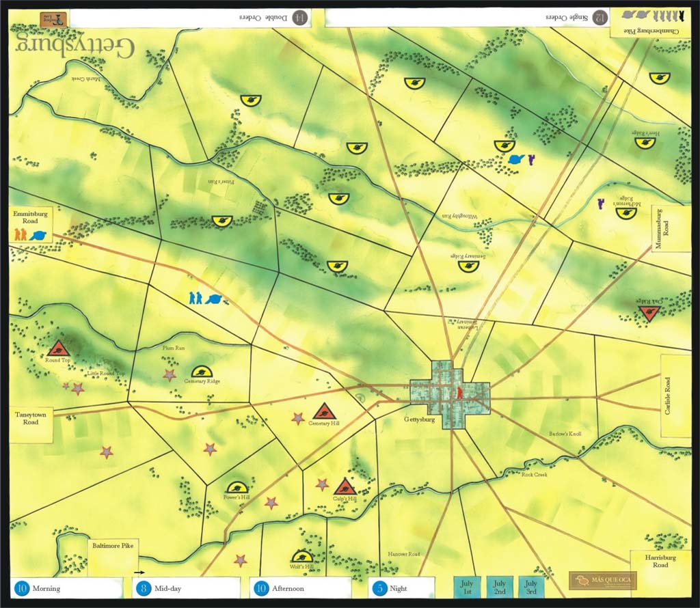Click the grey 12 circle on Single Orders
Viewport: 700px width, 608px height.
coord(600,17)
